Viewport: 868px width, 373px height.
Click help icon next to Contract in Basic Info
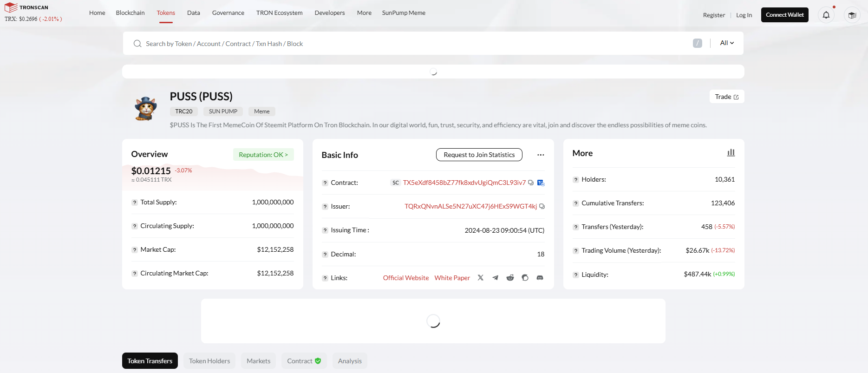(x=325, y=183)
